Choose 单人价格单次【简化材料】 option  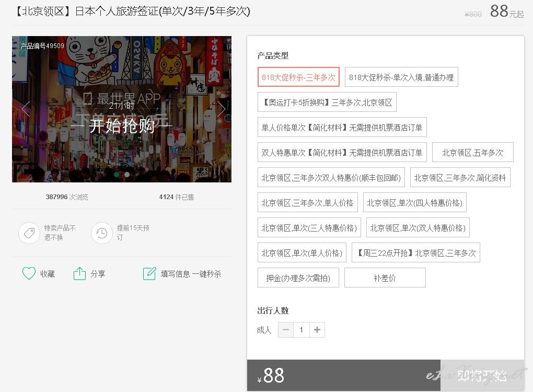point(342,128)
